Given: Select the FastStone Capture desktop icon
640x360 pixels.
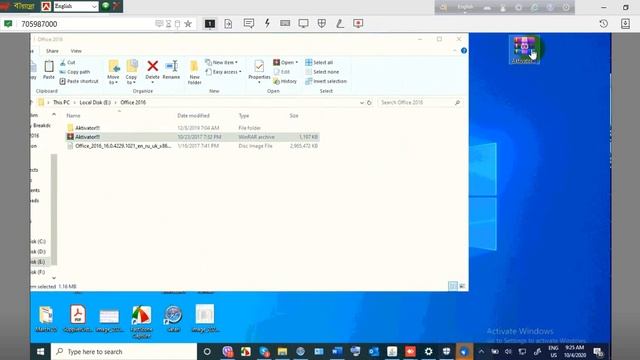Looking at the screenshot, I should (x=141, y=321).
